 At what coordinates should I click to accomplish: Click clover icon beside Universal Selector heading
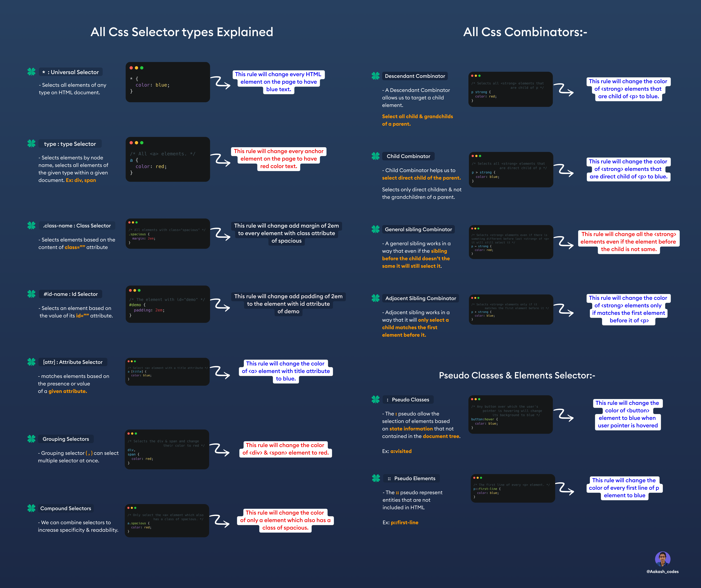coord(31,72)
